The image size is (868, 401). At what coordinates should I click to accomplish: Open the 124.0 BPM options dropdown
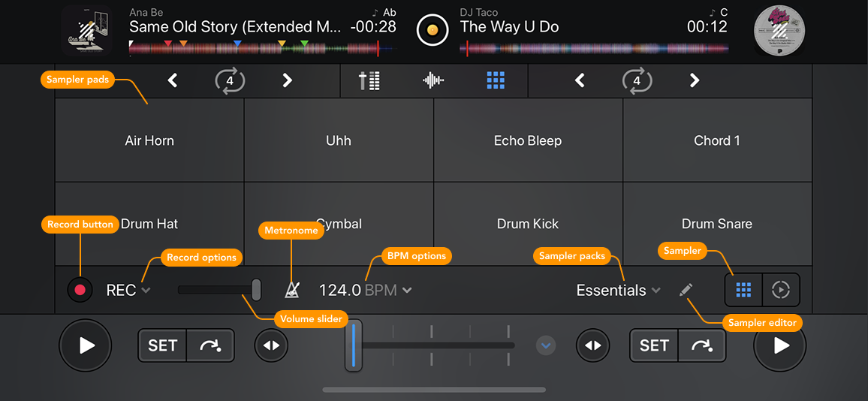click(365, 290)
